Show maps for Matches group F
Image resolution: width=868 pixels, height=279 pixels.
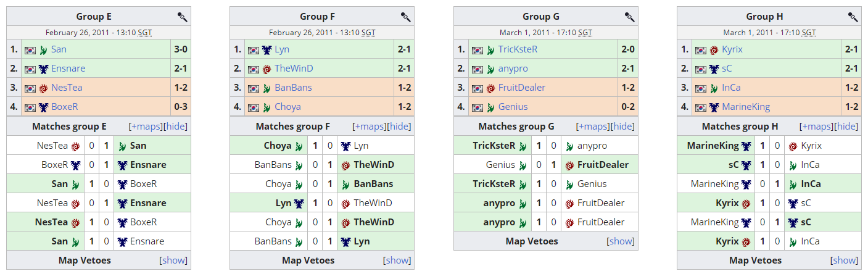pos(369,127)
